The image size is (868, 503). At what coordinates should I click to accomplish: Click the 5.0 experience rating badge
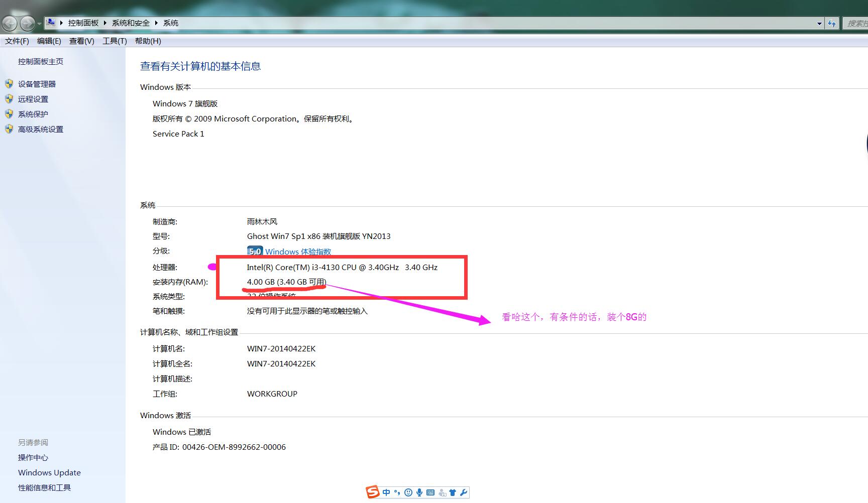(x=255, y=251)
